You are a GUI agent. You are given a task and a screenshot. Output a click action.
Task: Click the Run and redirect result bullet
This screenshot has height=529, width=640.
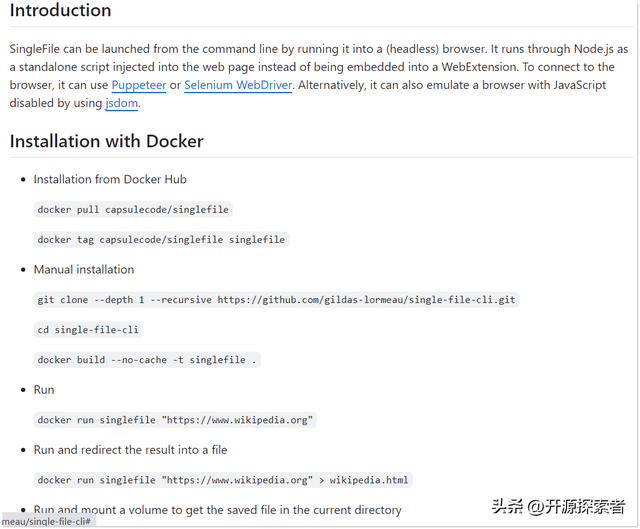[x=130, y=450]
